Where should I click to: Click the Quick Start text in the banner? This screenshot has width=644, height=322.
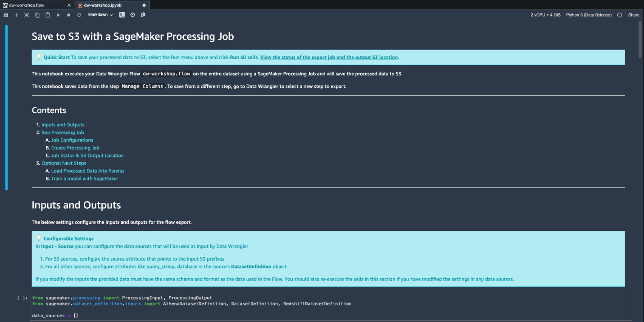tap(56, 57)
